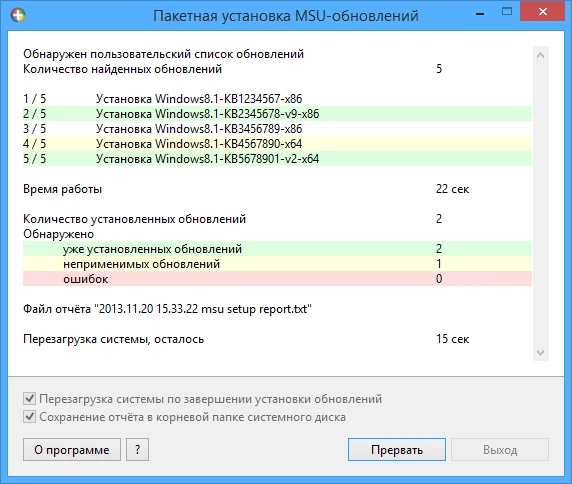Click the 'Время работы' label
The height and width of the screenshot is (484, 572).
(62, 189)
